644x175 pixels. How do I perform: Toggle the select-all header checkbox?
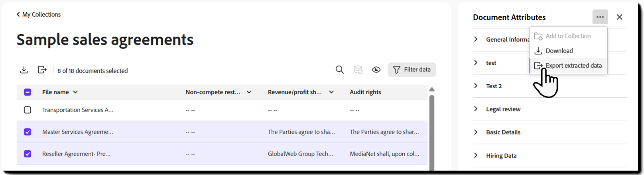(x=28, y=92)
